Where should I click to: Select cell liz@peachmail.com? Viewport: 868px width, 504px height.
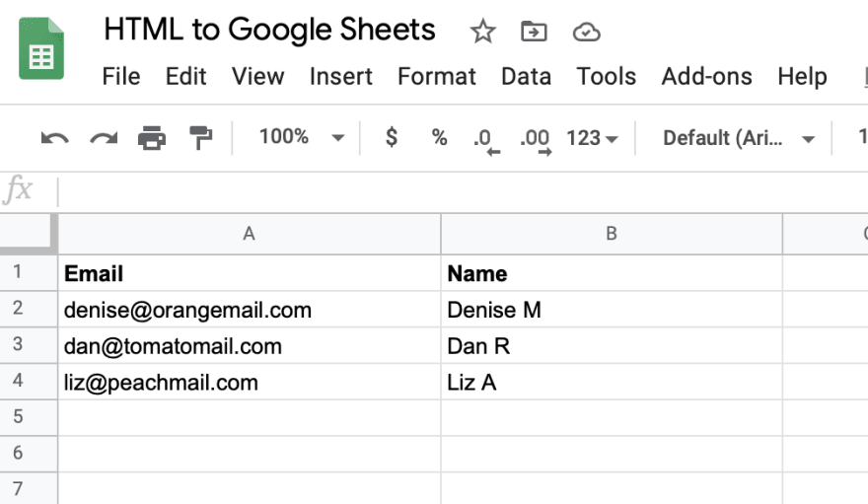[x=250, y=381]
